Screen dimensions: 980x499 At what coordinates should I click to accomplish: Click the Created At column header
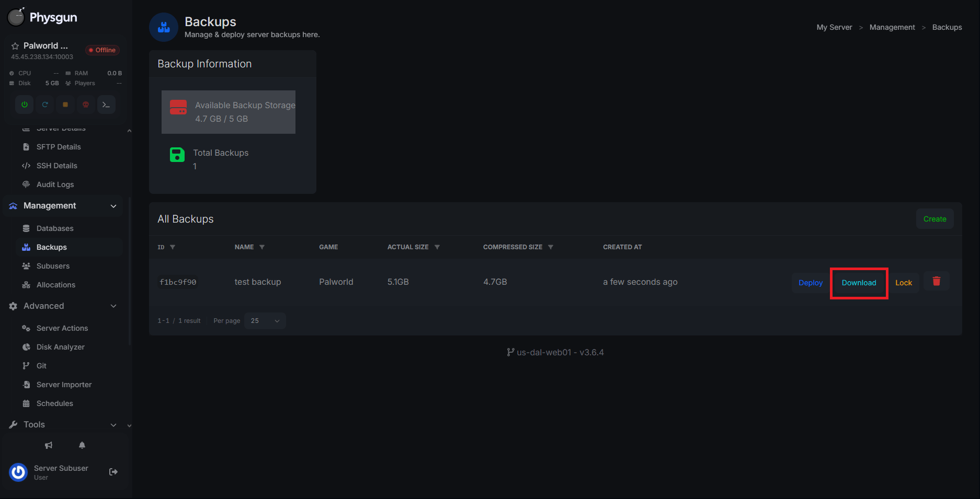[622, 247]
